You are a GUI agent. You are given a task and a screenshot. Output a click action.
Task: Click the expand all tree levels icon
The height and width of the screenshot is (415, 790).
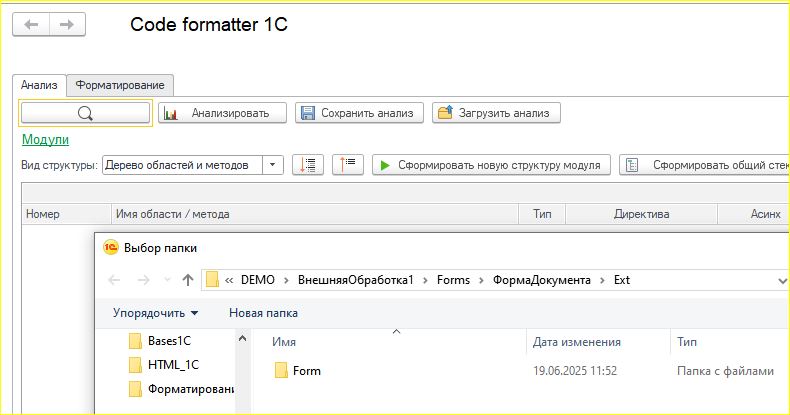coord(308,165)
